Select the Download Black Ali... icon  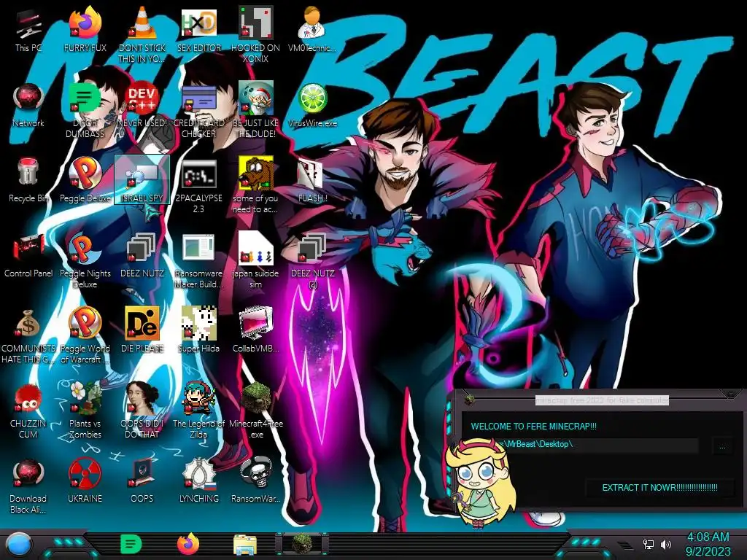pyautogui.click(x=28, y=486)
